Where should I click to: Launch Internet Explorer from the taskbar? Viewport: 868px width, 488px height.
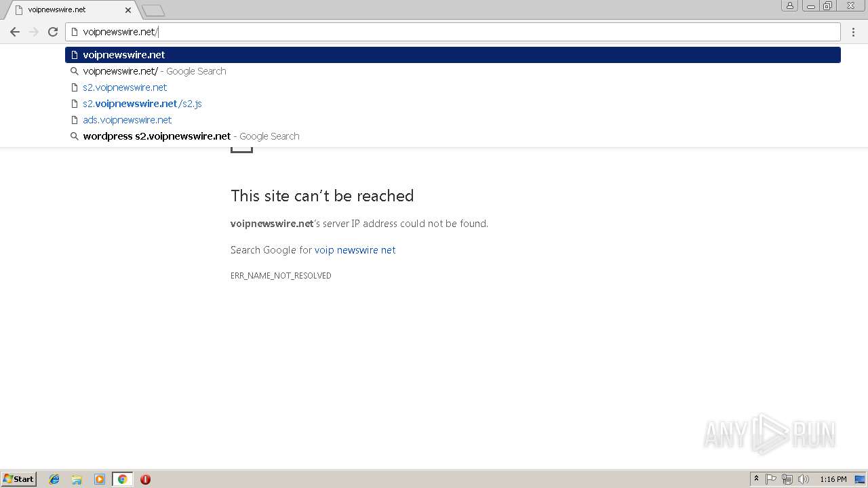click(54, 479)
